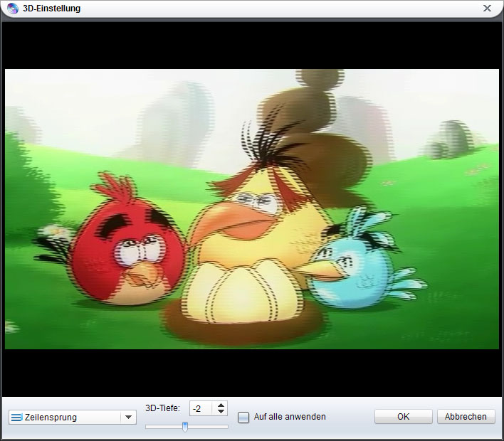This screenshot has height=441, width=504.
Task: Increase 3D-Tiefe with the up arrow
Action: click(x=221, y=405)
